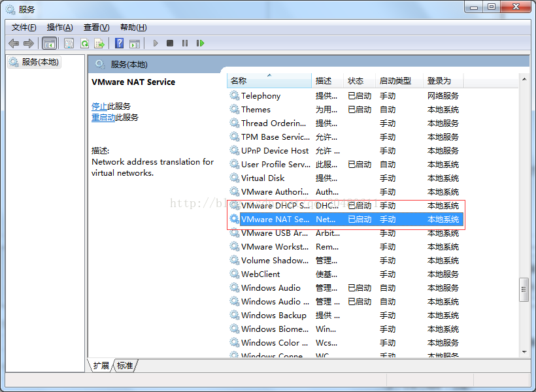The image size is (536, 392).
Task: Click the Refresh toolbar icon
Action: 84,43
